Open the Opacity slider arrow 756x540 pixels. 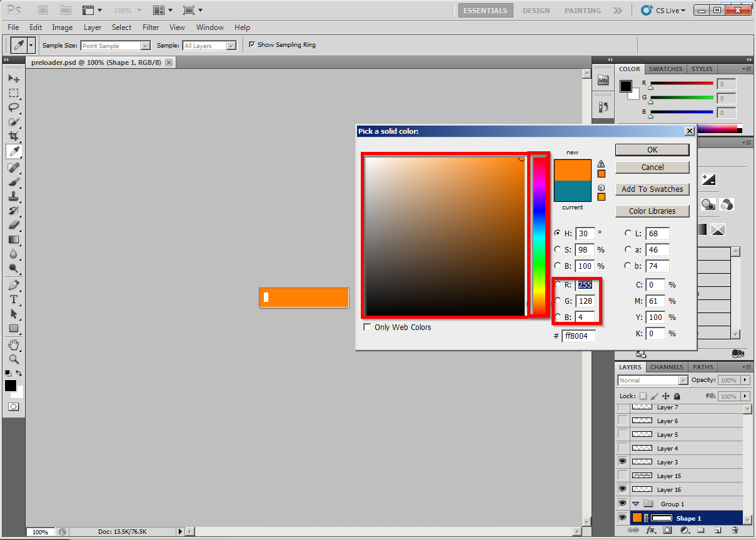click(743, 380)
